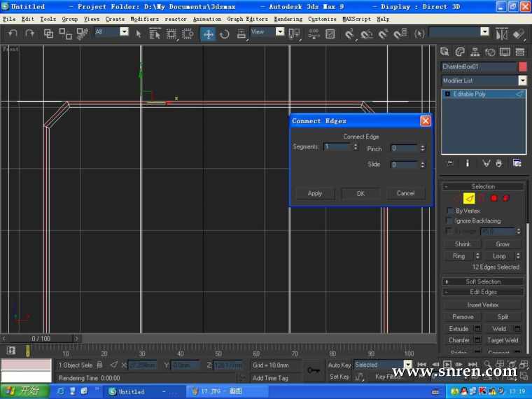Toggle Ignore Backfacing checkbox

point(450,221)
